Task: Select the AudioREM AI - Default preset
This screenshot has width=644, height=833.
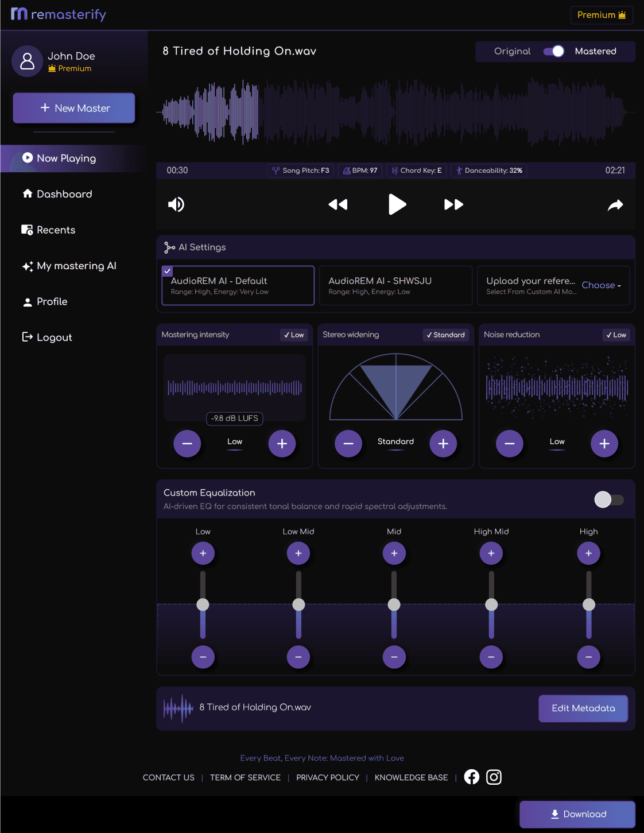Action: [x=238, y=285]
